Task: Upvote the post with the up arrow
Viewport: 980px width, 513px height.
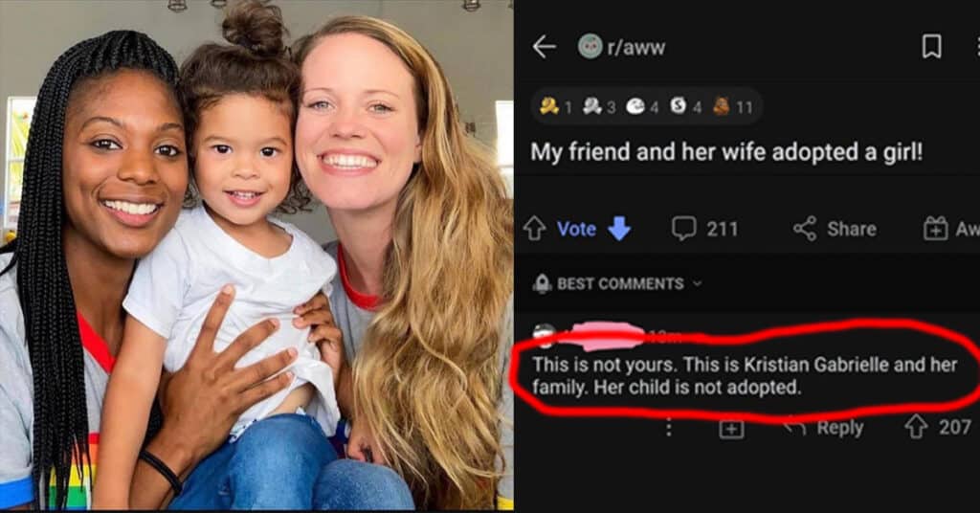Action: coord(534,229)
